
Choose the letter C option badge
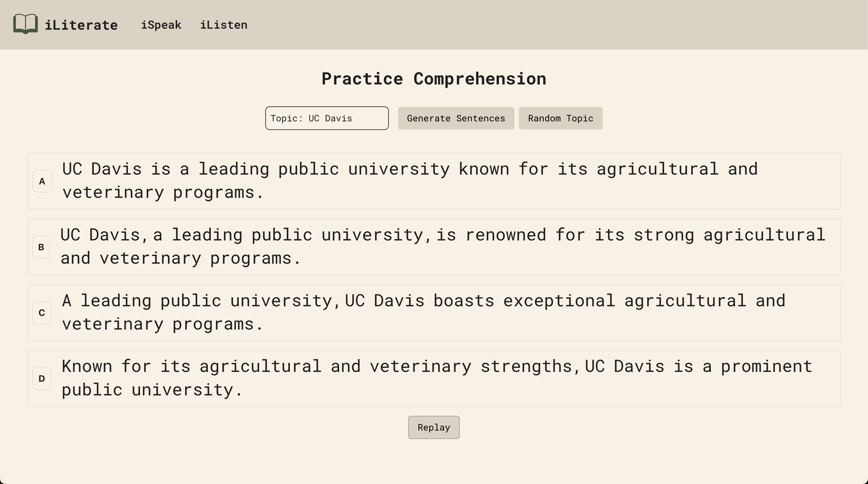pyautogui.click(x=42, y=313)
